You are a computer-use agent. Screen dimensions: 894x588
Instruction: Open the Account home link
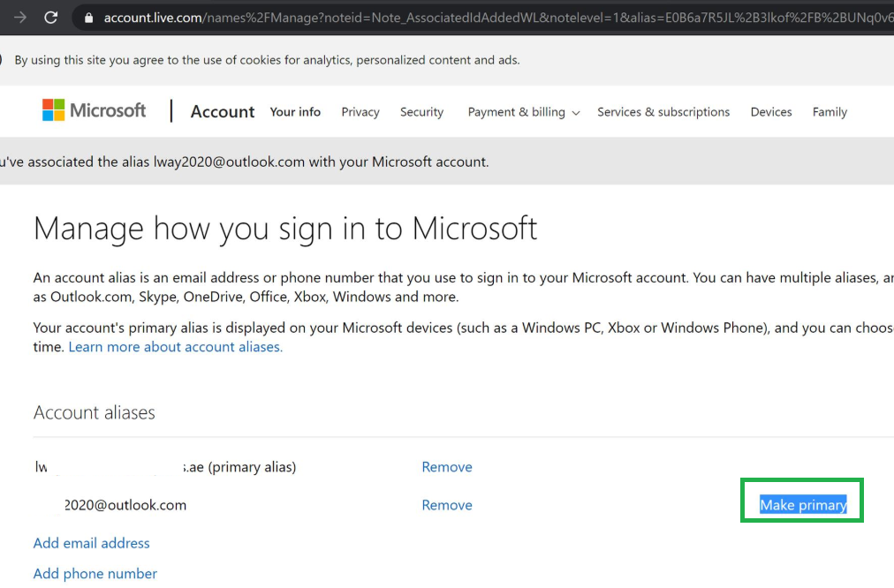[223, 111]
